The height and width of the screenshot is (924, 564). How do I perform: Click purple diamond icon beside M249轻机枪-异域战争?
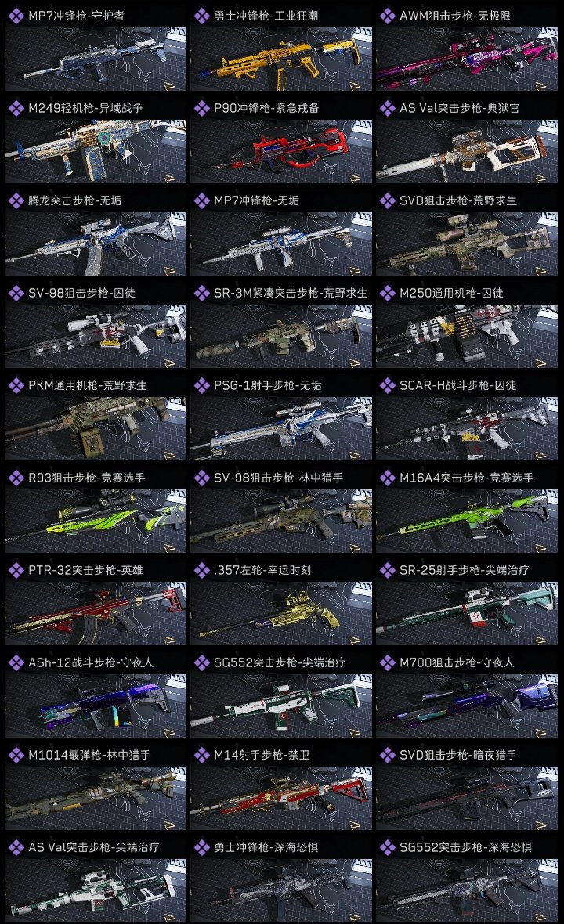(16, 108)
